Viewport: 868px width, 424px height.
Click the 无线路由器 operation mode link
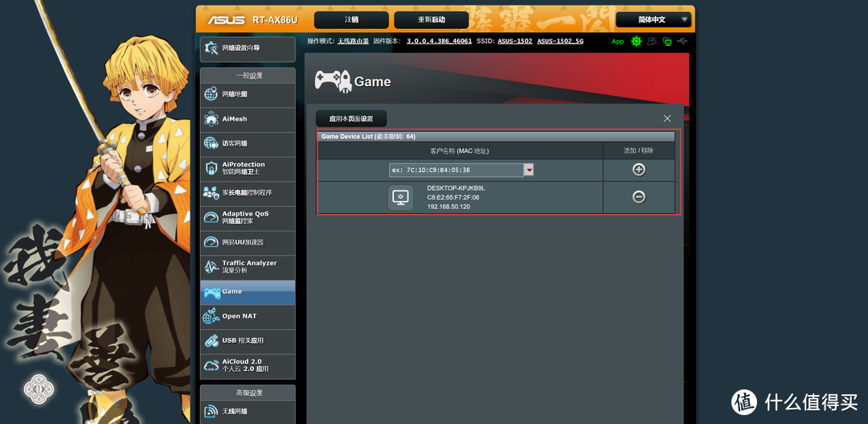pyautogui.click(x=353, y=41)
